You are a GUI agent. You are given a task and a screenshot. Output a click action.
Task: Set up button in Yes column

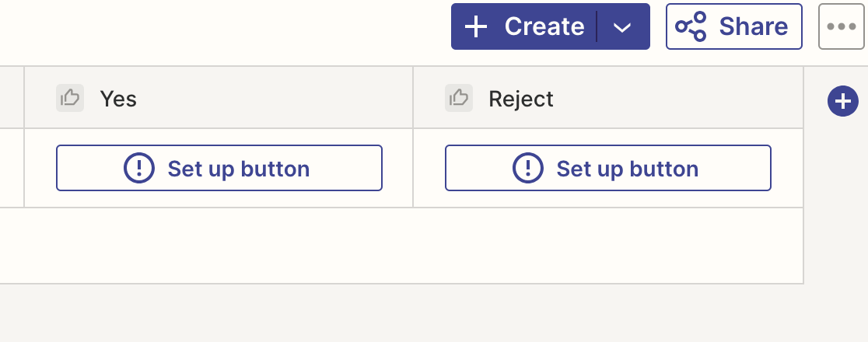tap(219, 168)
